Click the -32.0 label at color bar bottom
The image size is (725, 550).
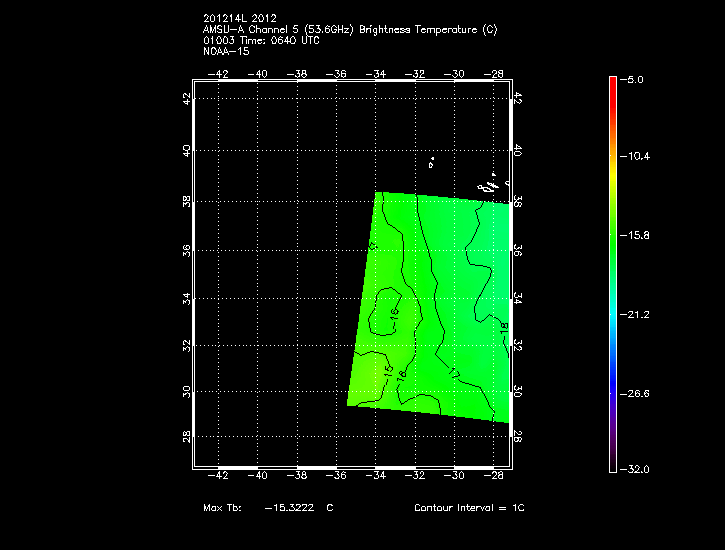(x=639, y=469)
